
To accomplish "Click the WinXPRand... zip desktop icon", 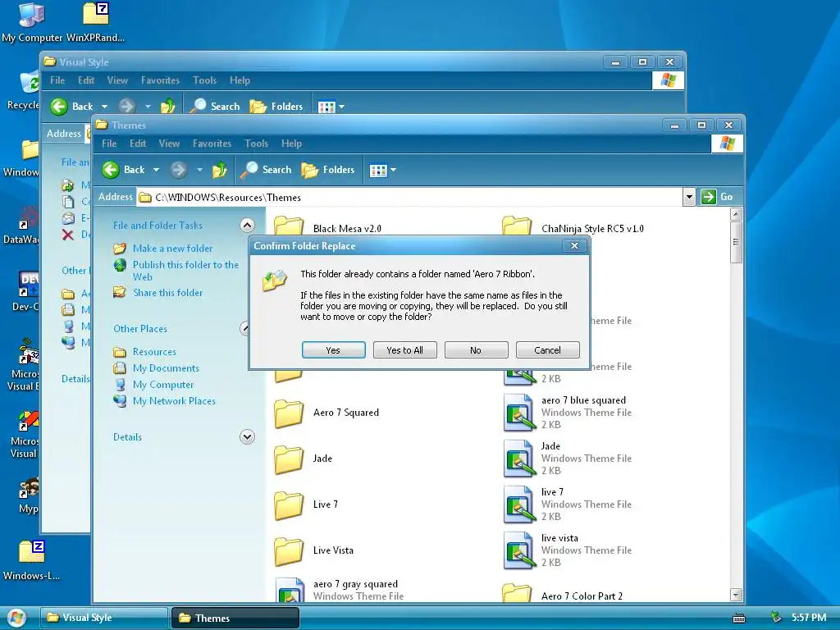I will (96, 22).
